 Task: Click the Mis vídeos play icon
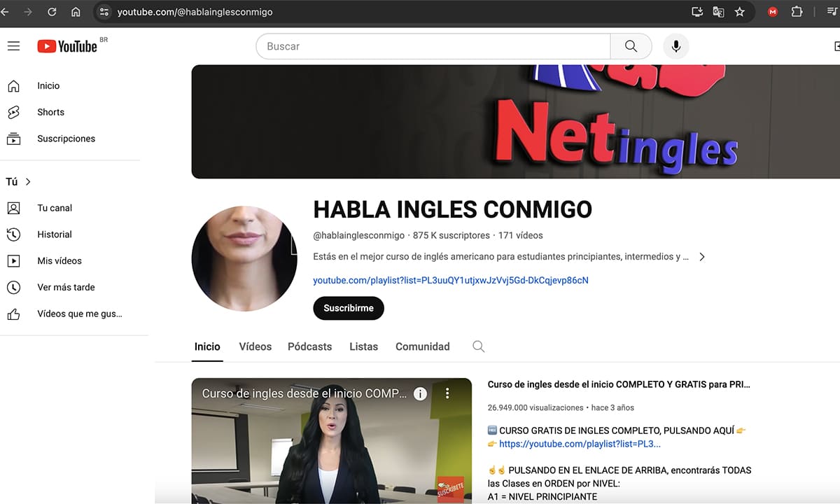click(x=13, y=261)
